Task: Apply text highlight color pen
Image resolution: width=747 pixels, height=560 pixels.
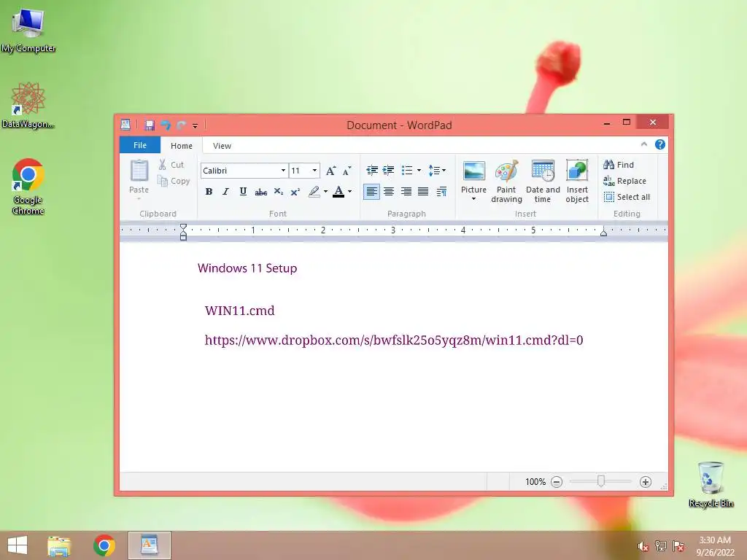Action: click(314, 192)
